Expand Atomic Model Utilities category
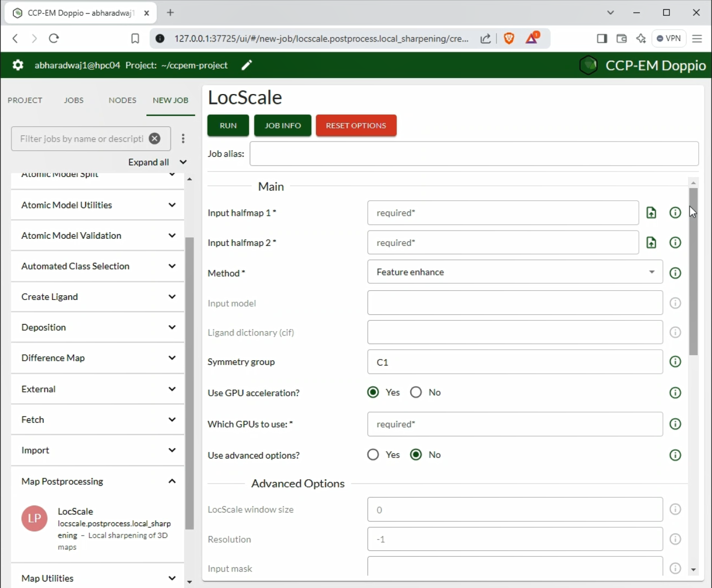The image size is (712, 588). [97, 205]
